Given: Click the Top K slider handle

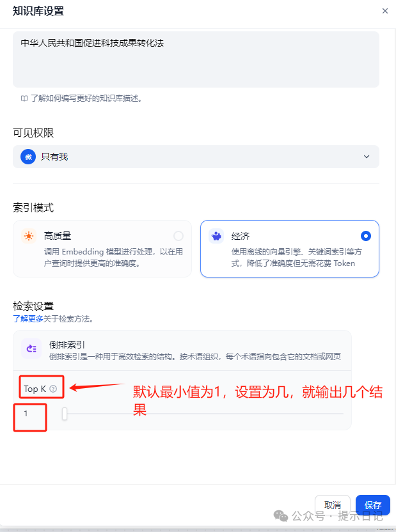Looking at the screenshot, I should (65, 414).
